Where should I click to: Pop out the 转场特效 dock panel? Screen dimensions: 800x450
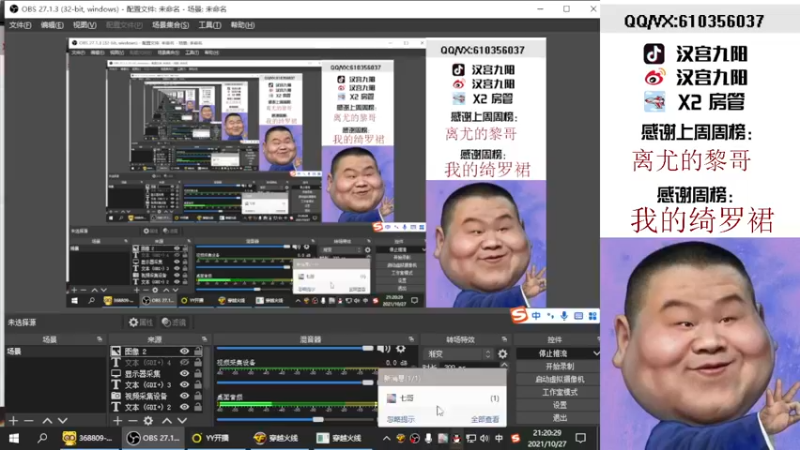pos(504,339)
